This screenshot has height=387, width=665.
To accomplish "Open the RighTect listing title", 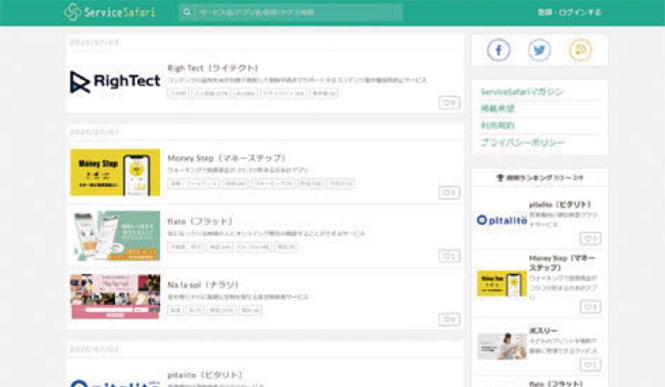I will pyautogui.click(x=213, y=68).
